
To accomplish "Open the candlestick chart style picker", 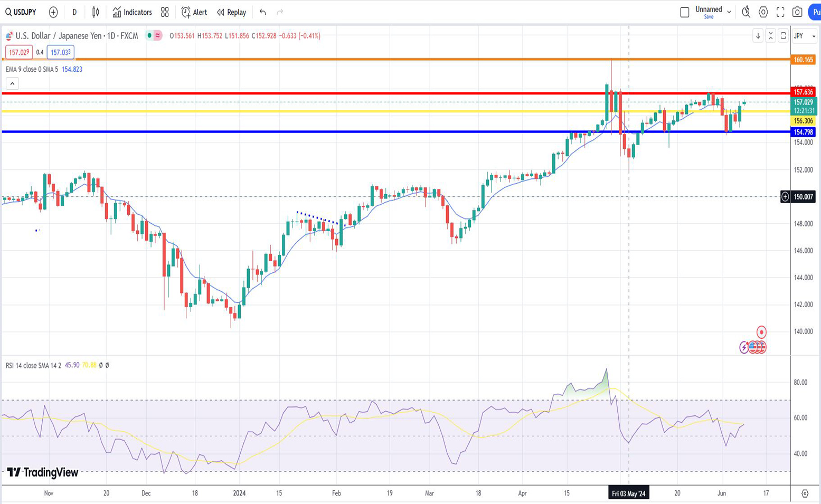I will (96, 12).
